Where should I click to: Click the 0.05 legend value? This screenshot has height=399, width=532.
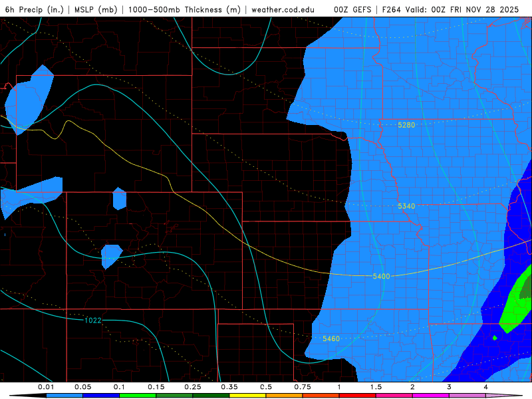click(x=82, y=387)
